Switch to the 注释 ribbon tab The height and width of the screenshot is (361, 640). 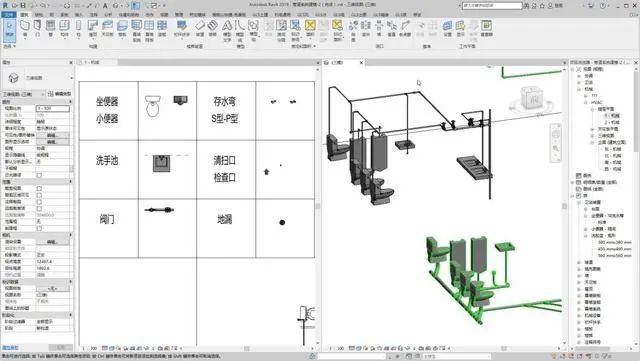coord(94,14)
